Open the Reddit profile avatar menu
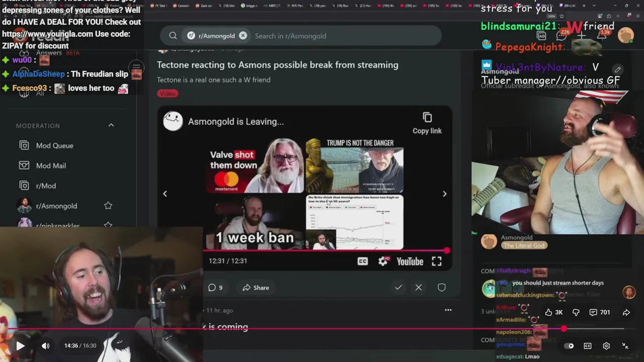 [626, 36]
